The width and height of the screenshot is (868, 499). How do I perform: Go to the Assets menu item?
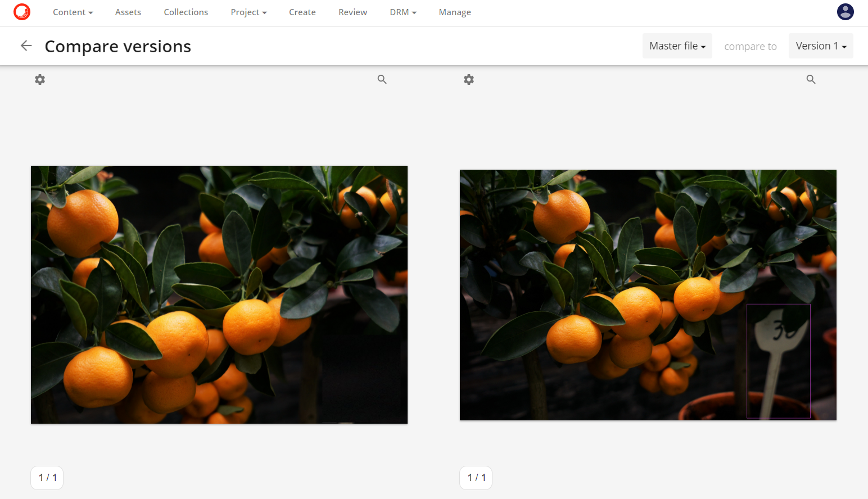(128, 12)
